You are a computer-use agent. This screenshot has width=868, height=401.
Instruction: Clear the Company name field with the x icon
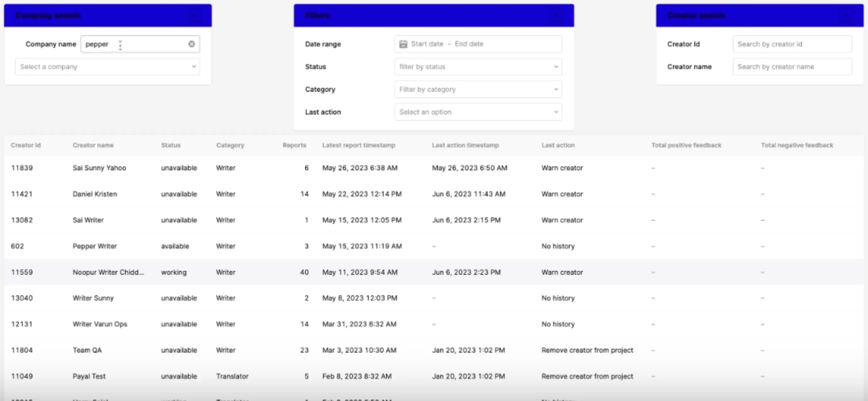pyautogui.click(x=192, y=44)
